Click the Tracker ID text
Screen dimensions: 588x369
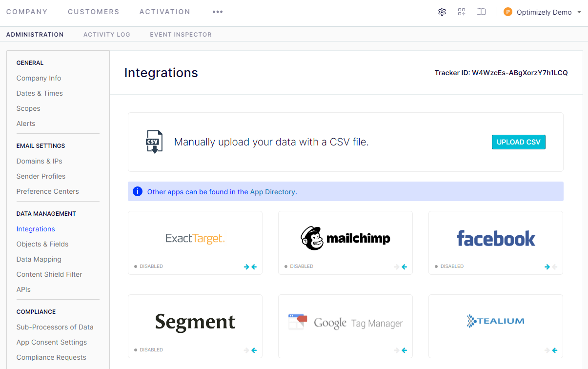pos(501,73)
